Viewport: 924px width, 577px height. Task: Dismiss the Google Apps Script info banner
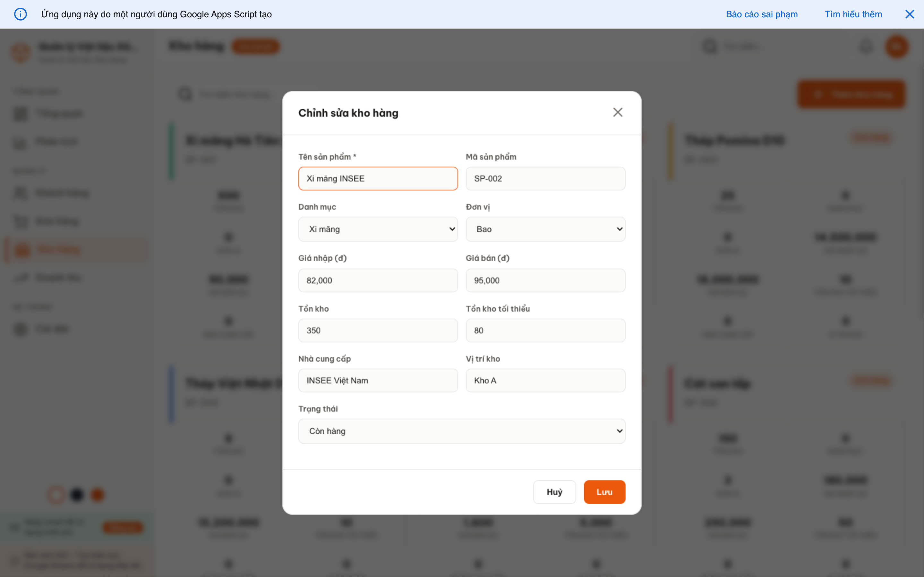[x=910, y=14]
